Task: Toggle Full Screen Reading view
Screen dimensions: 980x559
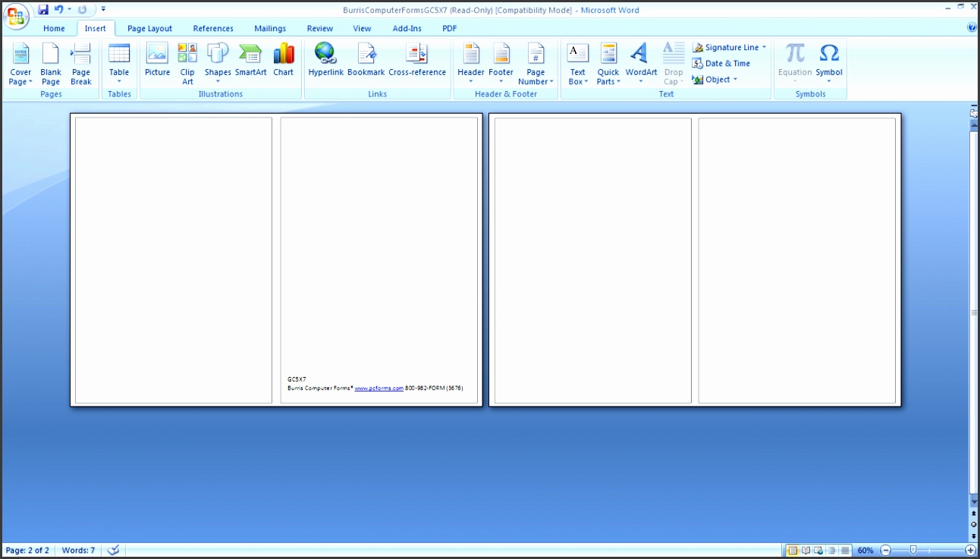Action: 806,550
